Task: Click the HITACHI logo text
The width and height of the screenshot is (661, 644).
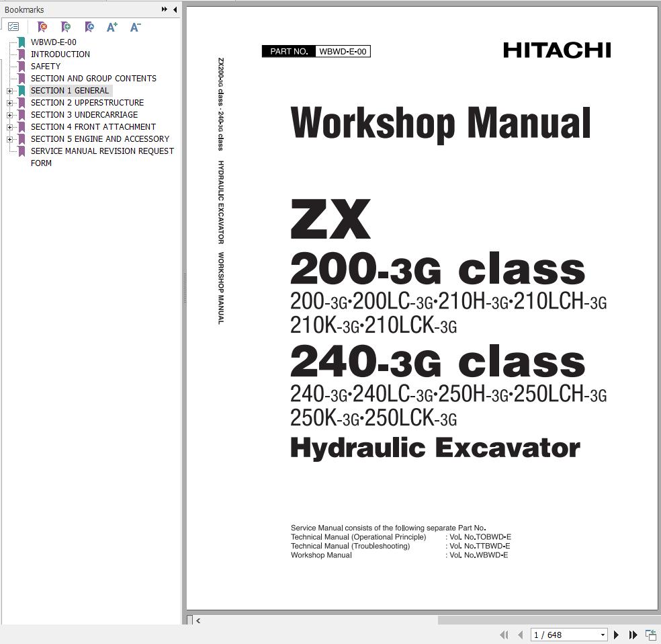Action: (x=557, y=50)
